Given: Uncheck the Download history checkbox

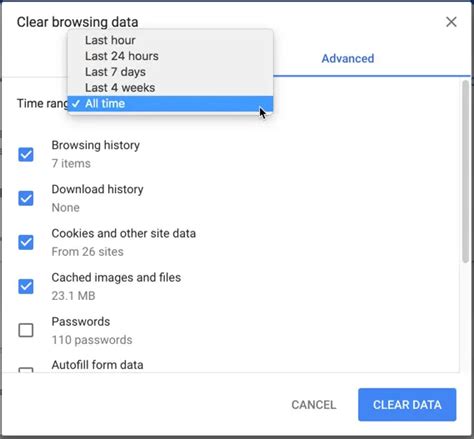Looking at the screenshot, I should tap(26, 198).
